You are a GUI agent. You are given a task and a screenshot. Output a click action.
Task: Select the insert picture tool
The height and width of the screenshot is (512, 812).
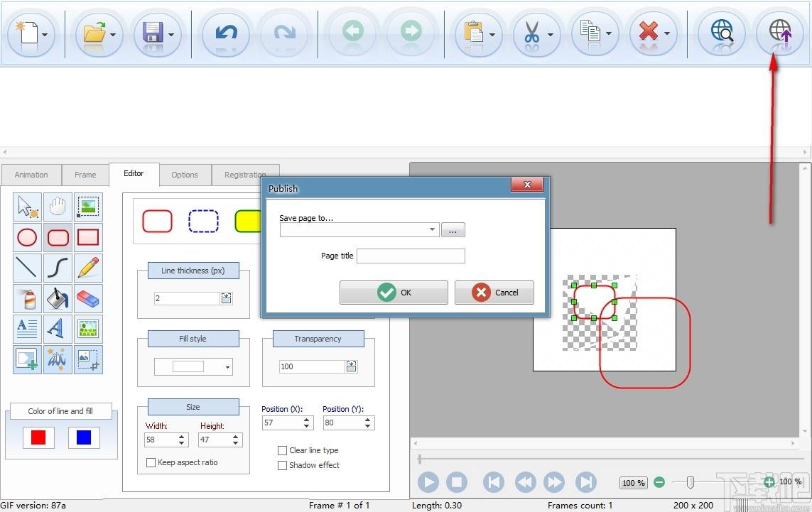tap(88, 329)
